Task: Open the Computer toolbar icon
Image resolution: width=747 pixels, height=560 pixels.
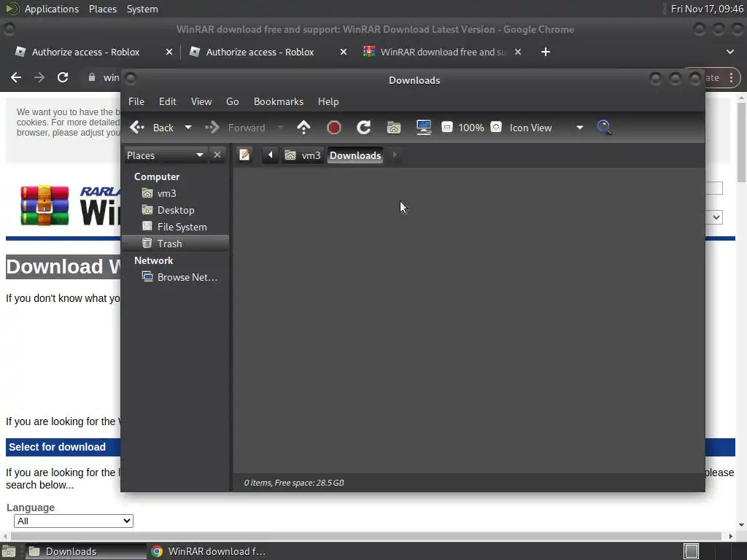Action: (x=424, y=128)
